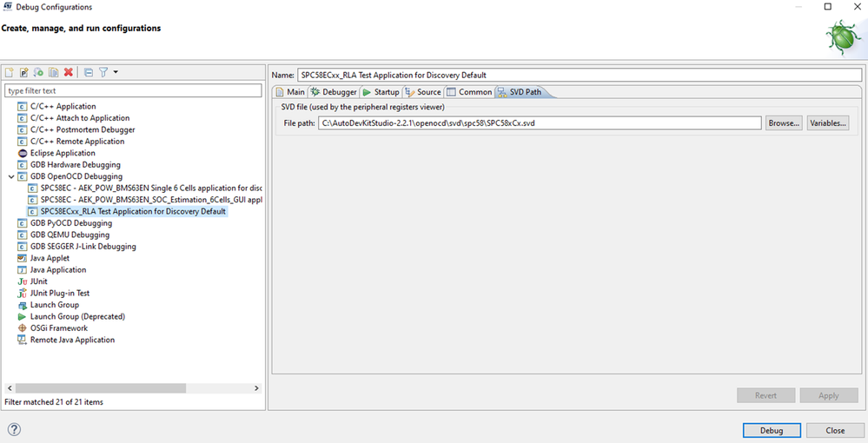Collapse all configurations in the tree
The width and height of the screenshot is (868, 443).
(89, 72)
